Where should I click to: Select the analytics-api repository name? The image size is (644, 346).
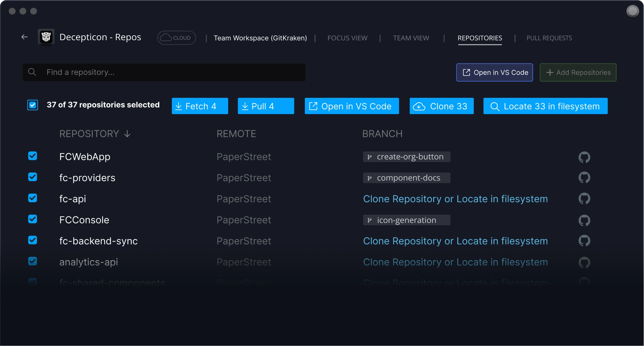(89, 262)
